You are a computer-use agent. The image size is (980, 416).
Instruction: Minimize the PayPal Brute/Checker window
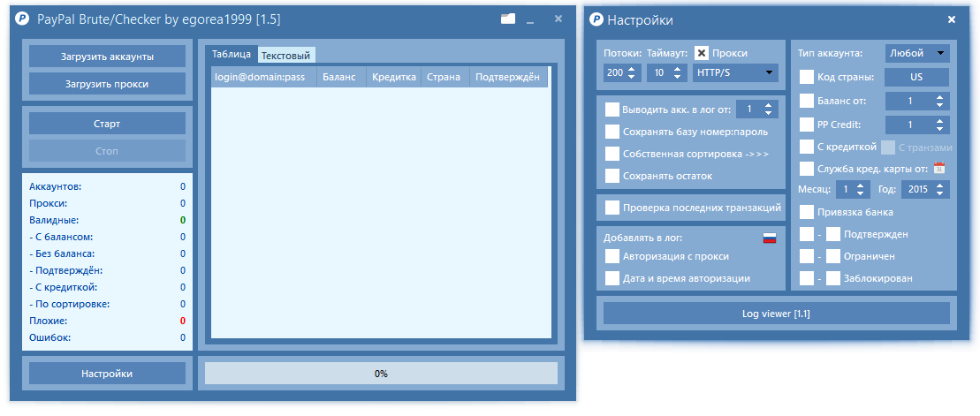pyautogui.click(x=530, y=22)
